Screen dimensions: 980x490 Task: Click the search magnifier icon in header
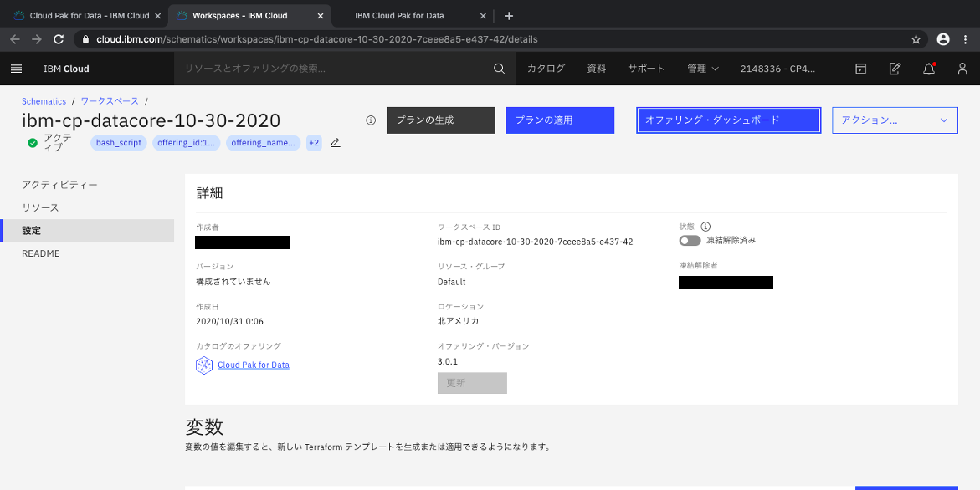click(x=499, y=69)
